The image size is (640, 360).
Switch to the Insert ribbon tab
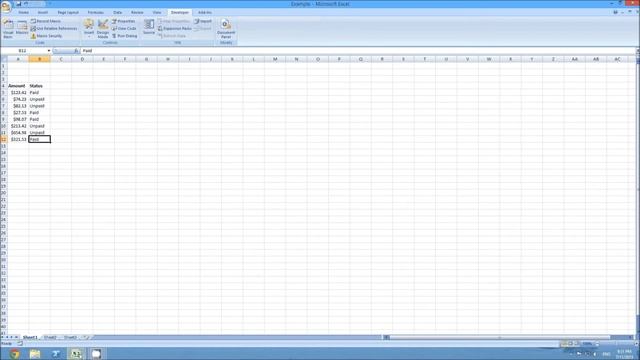coord(42,13)
